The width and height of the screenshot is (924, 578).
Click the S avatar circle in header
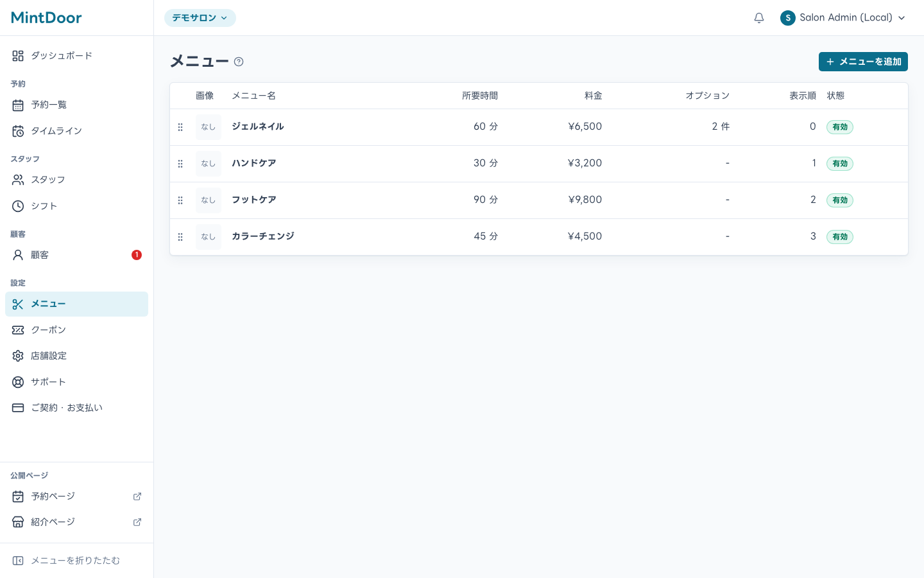tap(788, 18)
